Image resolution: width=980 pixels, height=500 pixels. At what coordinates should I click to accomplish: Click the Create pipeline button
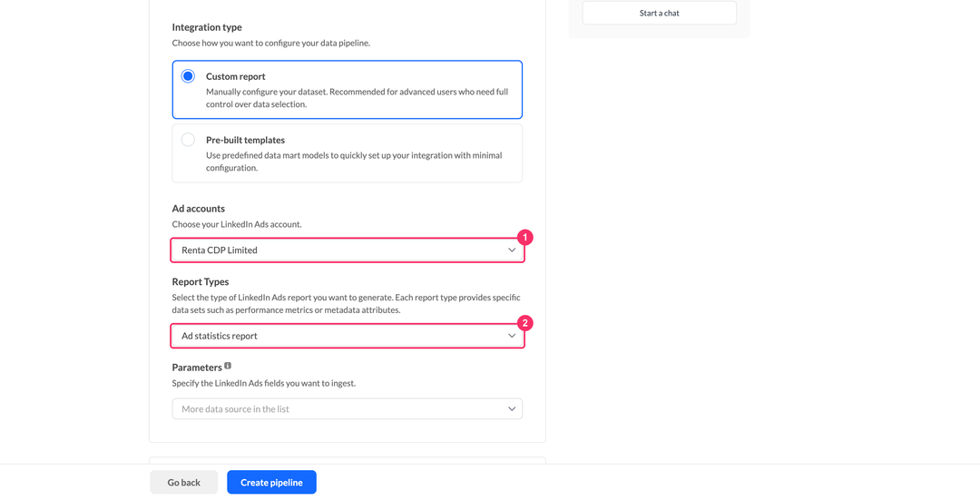click(x=272, y=483)
